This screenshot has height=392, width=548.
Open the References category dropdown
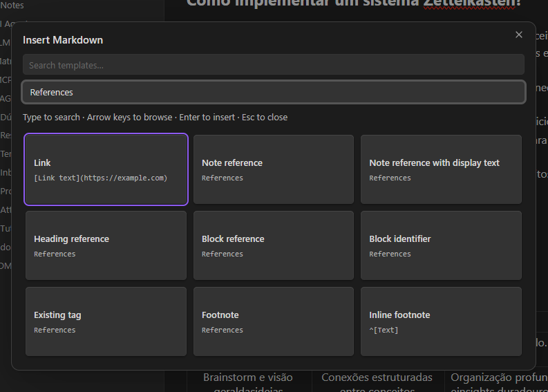[273, 93]
